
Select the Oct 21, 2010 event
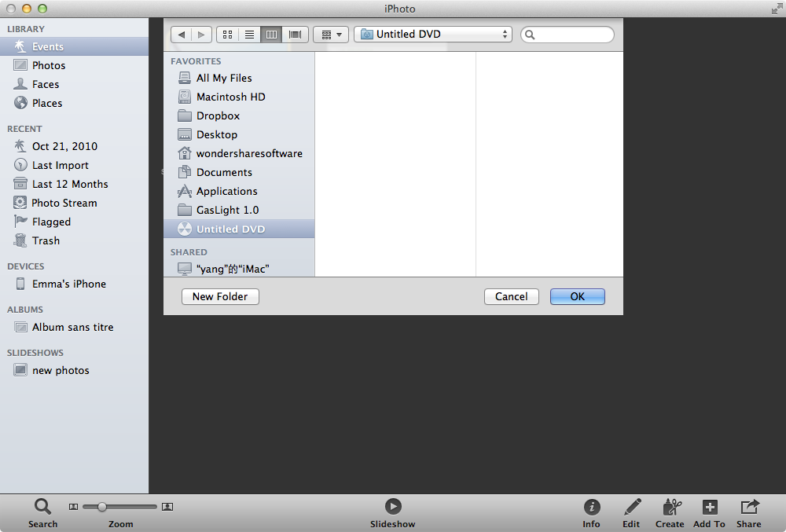pyautogui.click(x=74, y=146)
